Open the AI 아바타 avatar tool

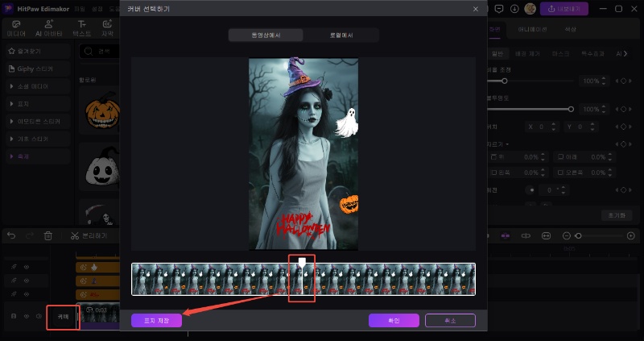[48, 29]
